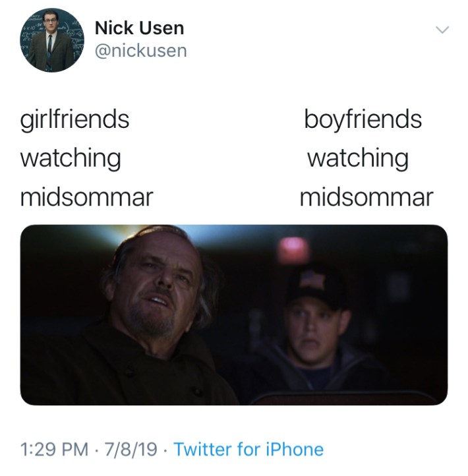
Task: Click midsommar under the girlfriends column
Action: click(x=86, y=198)
